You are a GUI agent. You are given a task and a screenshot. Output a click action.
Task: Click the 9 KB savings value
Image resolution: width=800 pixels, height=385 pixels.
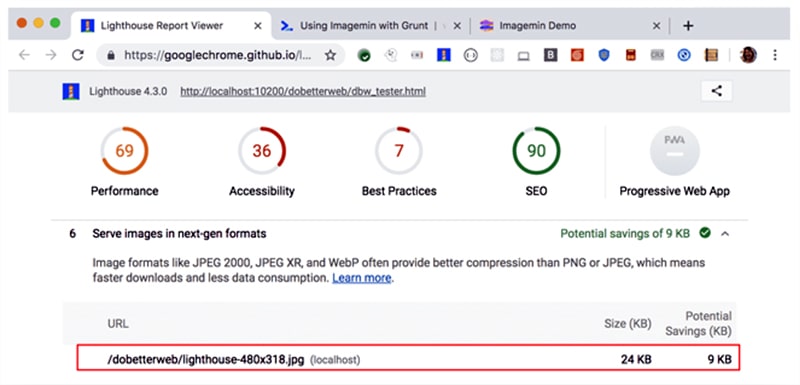[x=719, y=359]
